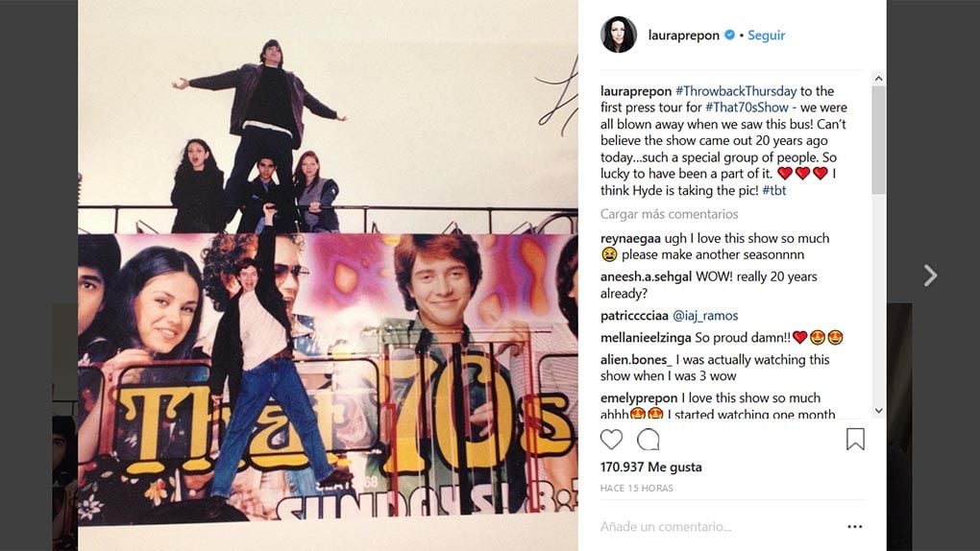Open commenter reynaegaa's profile
Viewport: 980px width, 551px height.
click(630, 238)
